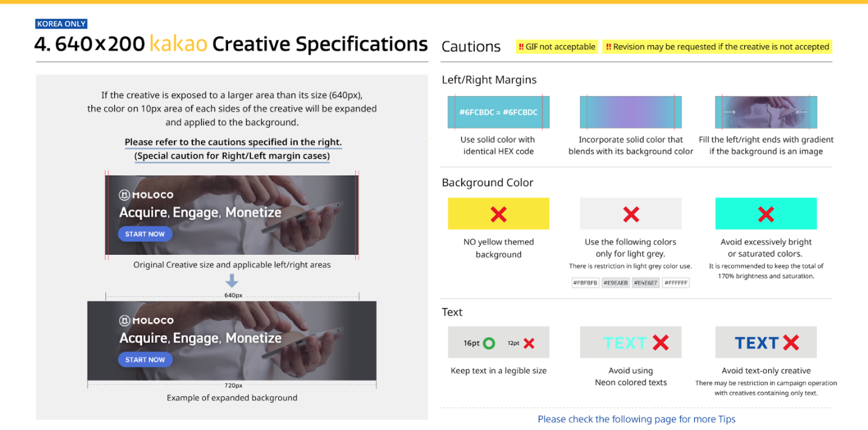Screen dimensions: 868x430
Task: Click the 'GIF not acceptable' warning label
Action: tap(557, 47)
